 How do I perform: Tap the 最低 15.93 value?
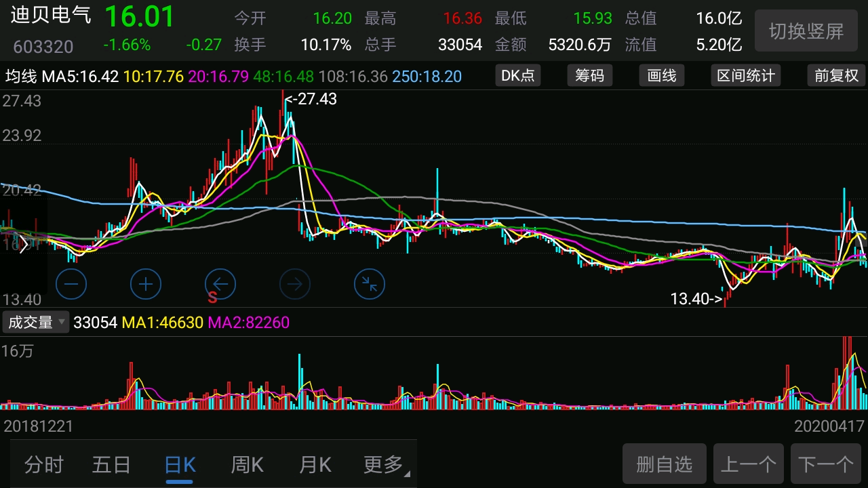coord(593,18)
